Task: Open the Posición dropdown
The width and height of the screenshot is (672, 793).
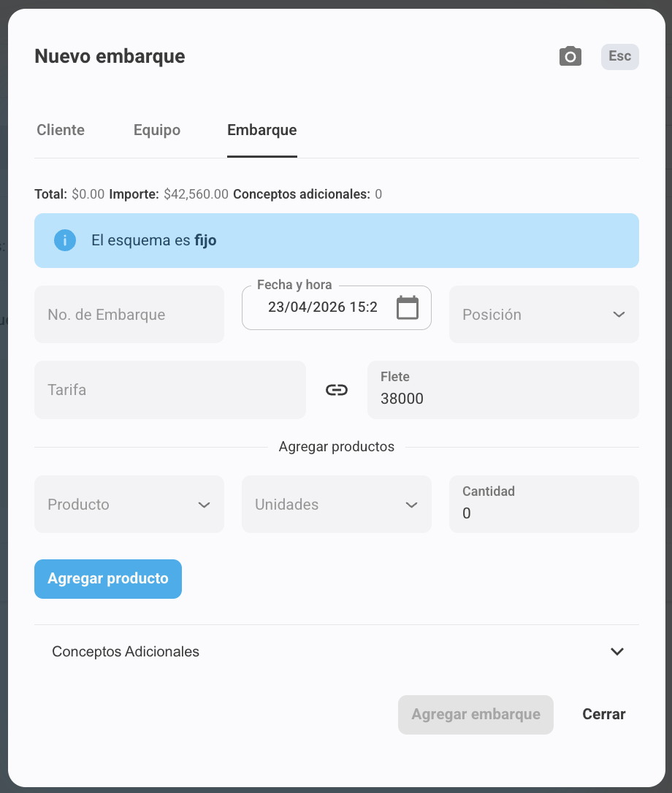Action: (544, 315)
